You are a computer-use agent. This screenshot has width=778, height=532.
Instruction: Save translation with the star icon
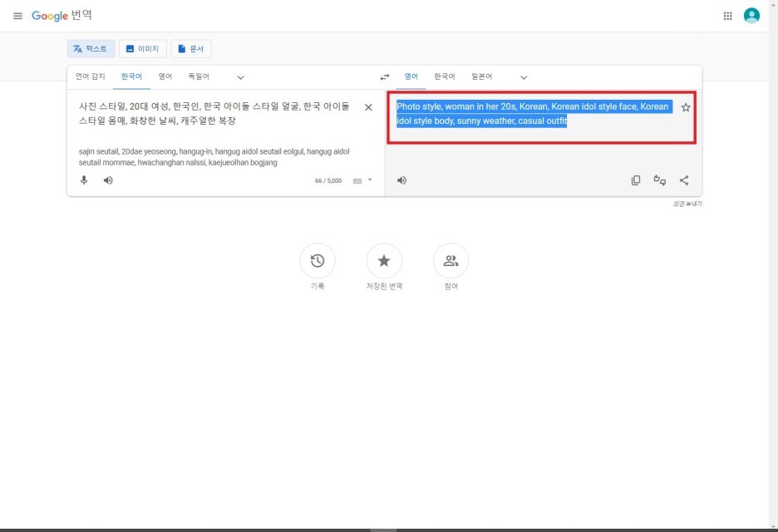click(x=686, y=107)
